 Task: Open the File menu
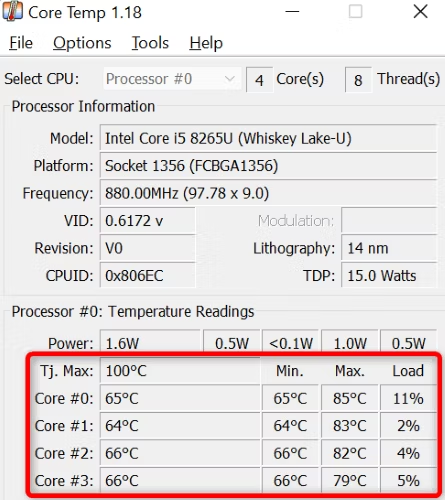point(21,43)
